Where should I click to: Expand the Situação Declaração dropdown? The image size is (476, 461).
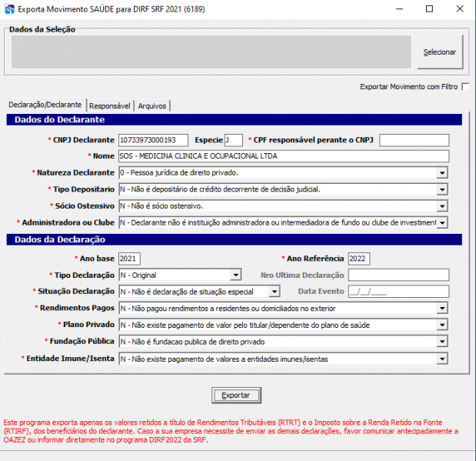click(x=274, y=292)
